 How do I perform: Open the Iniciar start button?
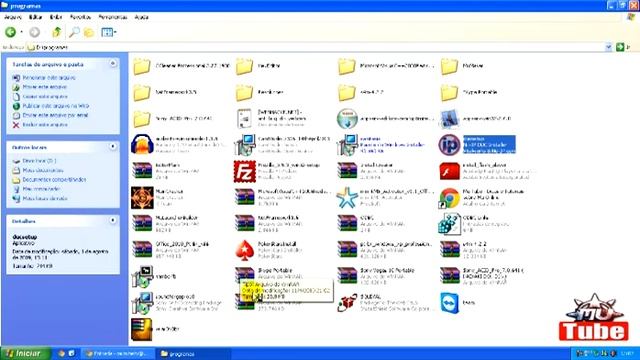pos(25,353)
